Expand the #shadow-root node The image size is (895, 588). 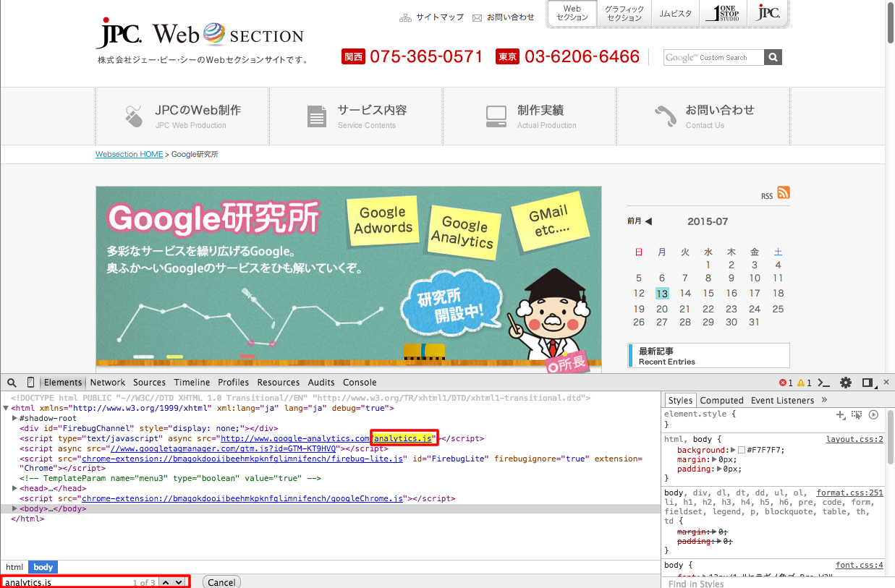[x=15, y=419]
